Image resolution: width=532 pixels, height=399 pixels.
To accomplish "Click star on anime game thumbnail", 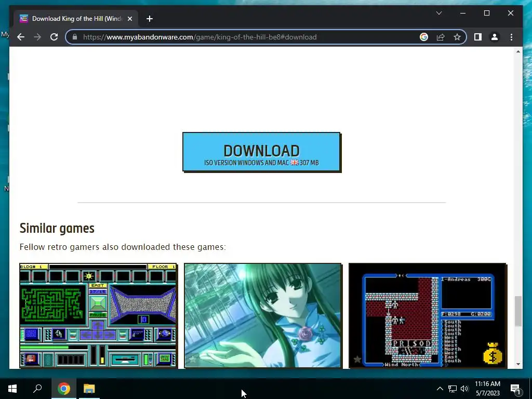I will pyautogui.click(x=193, y=358).
